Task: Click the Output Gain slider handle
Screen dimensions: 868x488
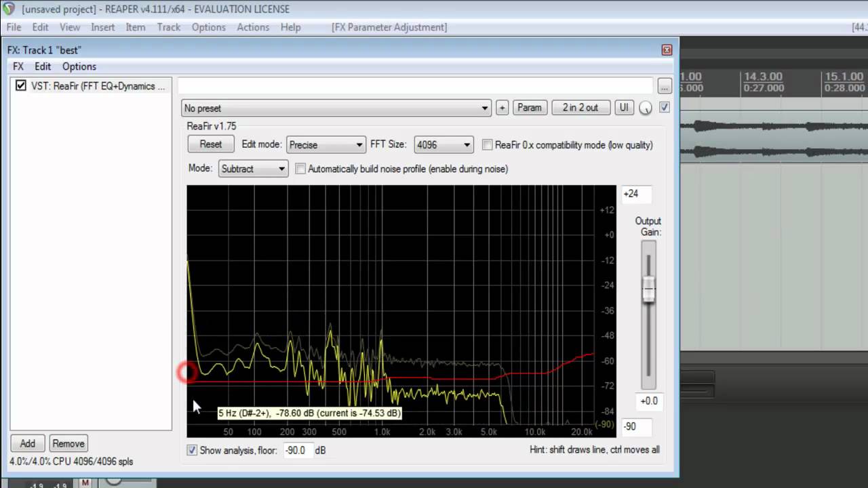Action: pos(649,290)
